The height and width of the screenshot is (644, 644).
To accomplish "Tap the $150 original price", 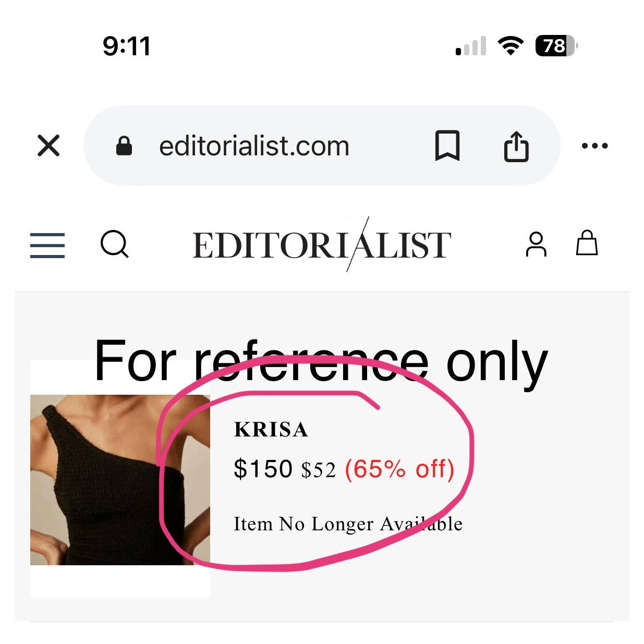I will pos(263,468).
